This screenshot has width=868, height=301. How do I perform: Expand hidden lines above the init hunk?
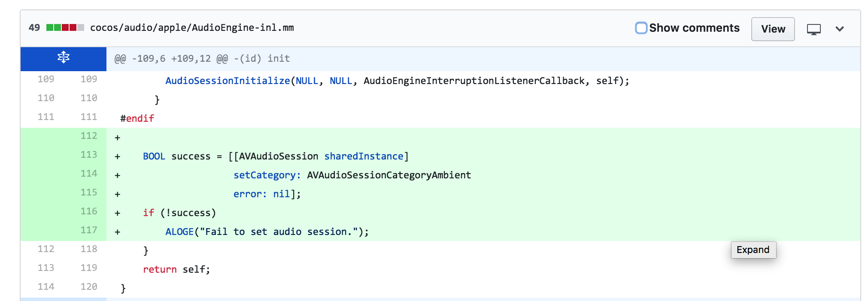click(64, 57)
